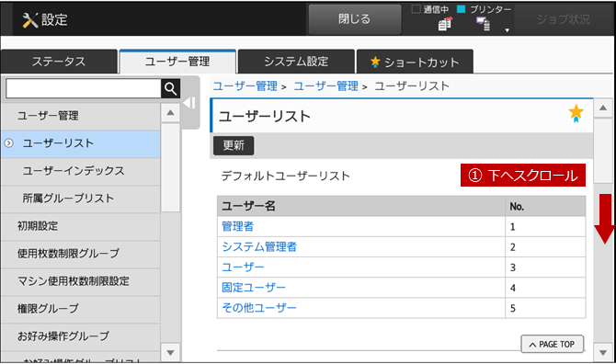Image resolution: width=616 pixels, height=364 pixels.
Task: Click the PAGE TOP button
Action: [552, 344]
